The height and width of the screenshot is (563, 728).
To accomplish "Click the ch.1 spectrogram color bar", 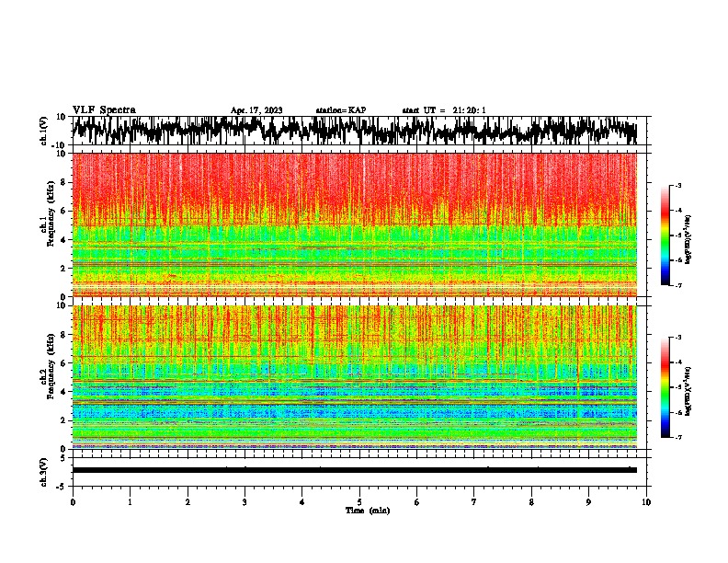I will [x=665, y=236].
